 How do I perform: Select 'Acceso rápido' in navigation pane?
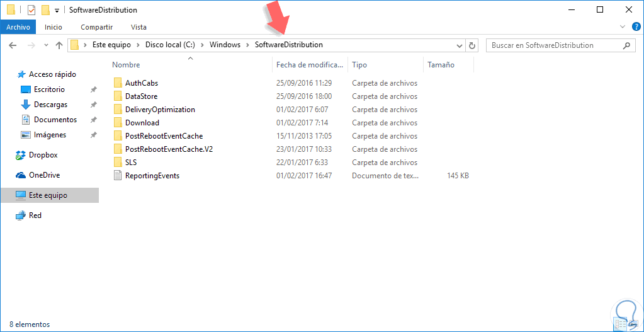pyautogui.click(x=52, y=74)
